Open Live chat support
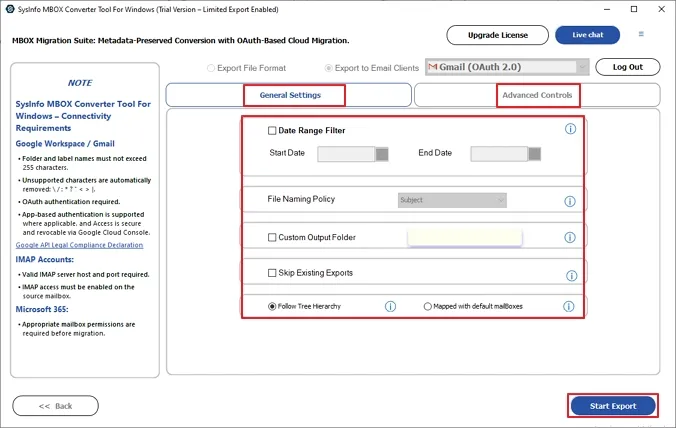Image resolution: width=676 pixels, height=428 pixels. (x=588, y=35)
